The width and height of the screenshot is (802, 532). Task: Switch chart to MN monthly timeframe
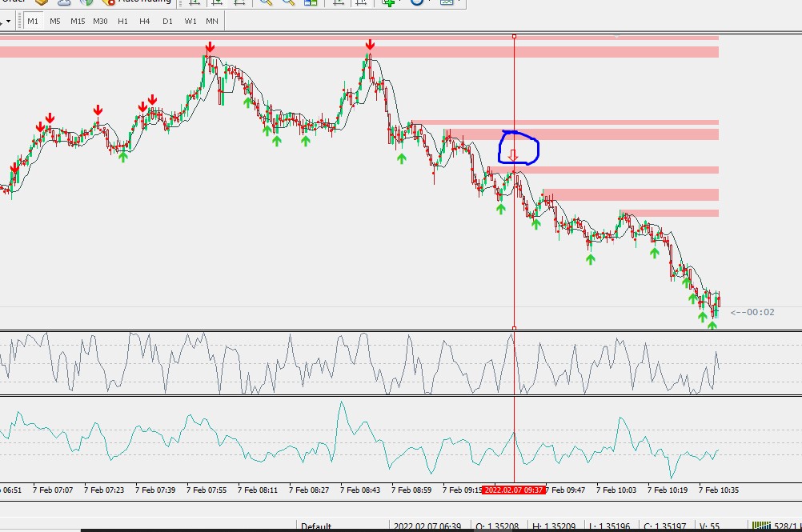(212, 21)
